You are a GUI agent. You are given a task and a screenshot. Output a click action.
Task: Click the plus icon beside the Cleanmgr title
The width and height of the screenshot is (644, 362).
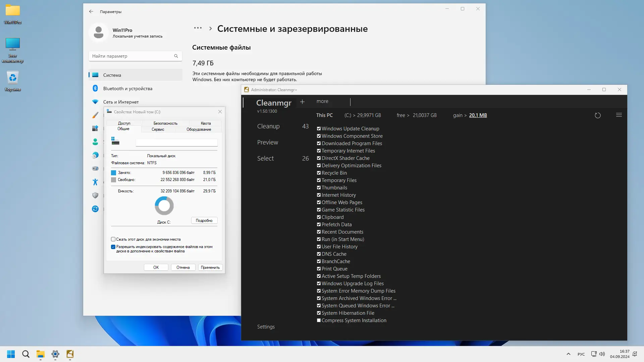303,102
